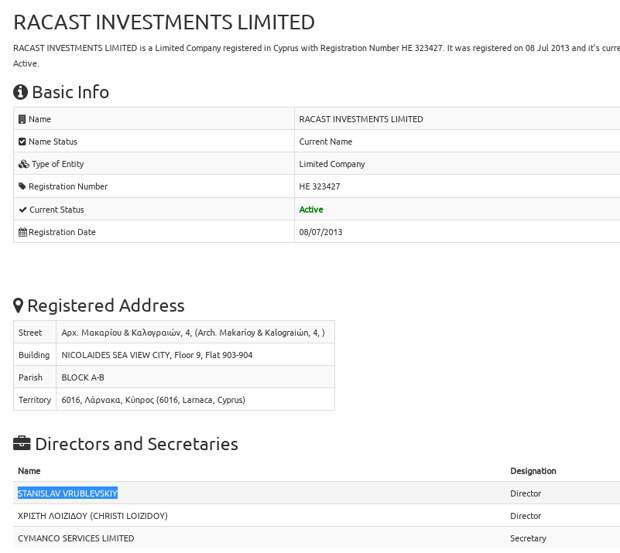Click the company description paragraph under the title

[316, 55]
